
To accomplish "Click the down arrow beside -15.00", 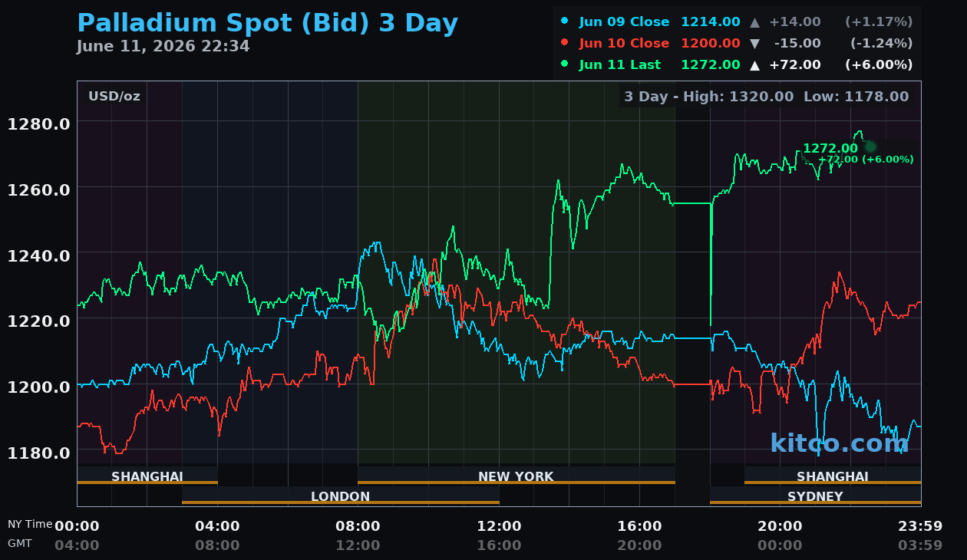I will click(x=755, y=44).
